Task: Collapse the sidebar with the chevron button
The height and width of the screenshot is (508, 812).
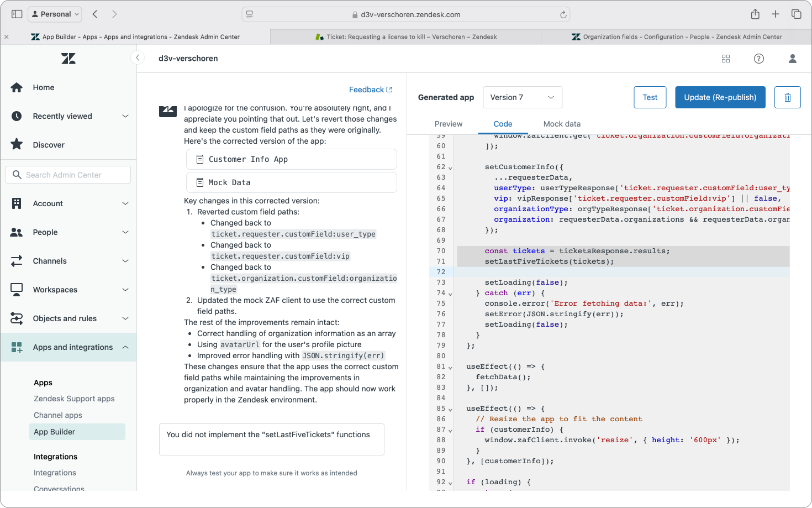Action: point(138,57)
